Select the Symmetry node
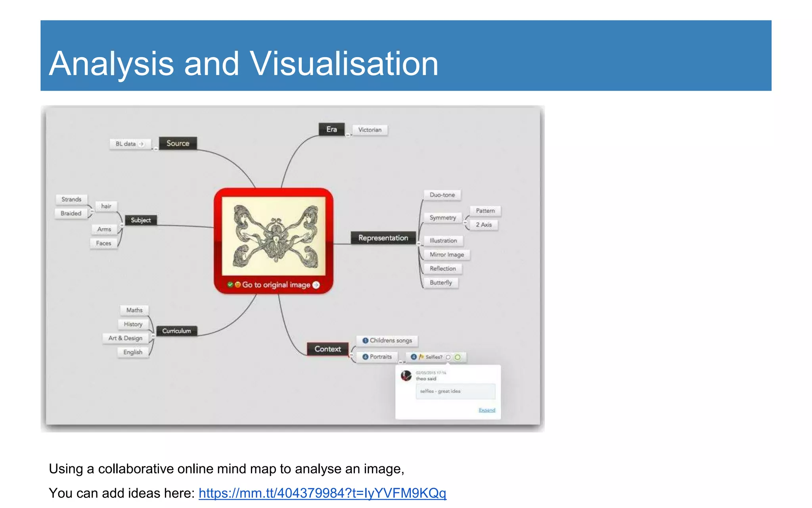 point(442,218)
